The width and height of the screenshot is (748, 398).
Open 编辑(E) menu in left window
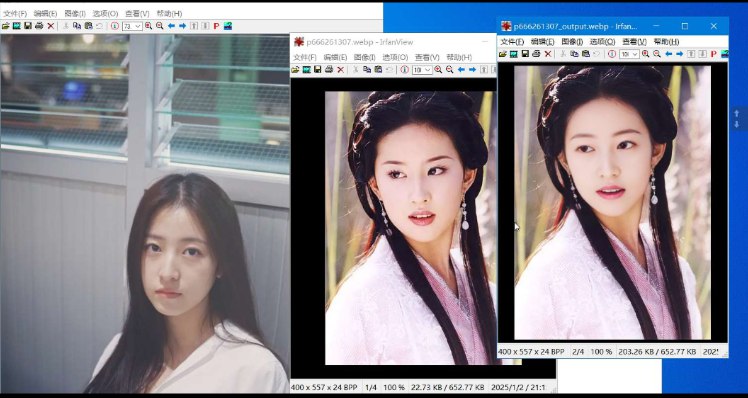click(45, 14)
